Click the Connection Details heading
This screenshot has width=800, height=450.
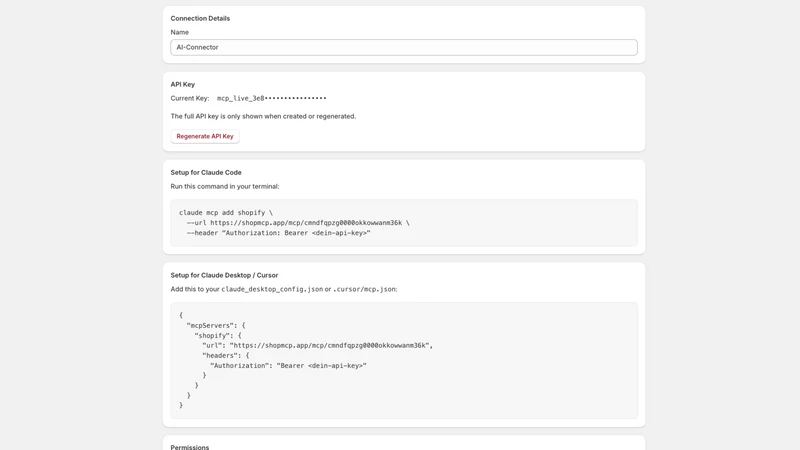pyautogui.click(x=200, y=18)
